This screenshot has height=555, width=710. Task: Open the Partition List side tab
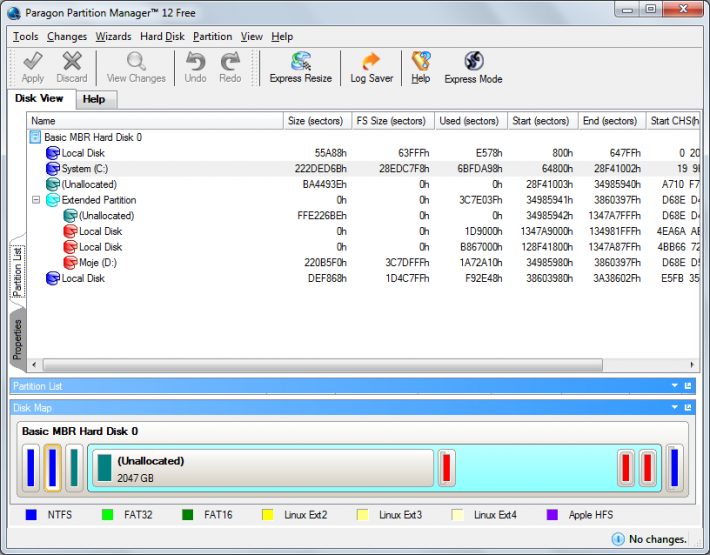coord(17,272)
